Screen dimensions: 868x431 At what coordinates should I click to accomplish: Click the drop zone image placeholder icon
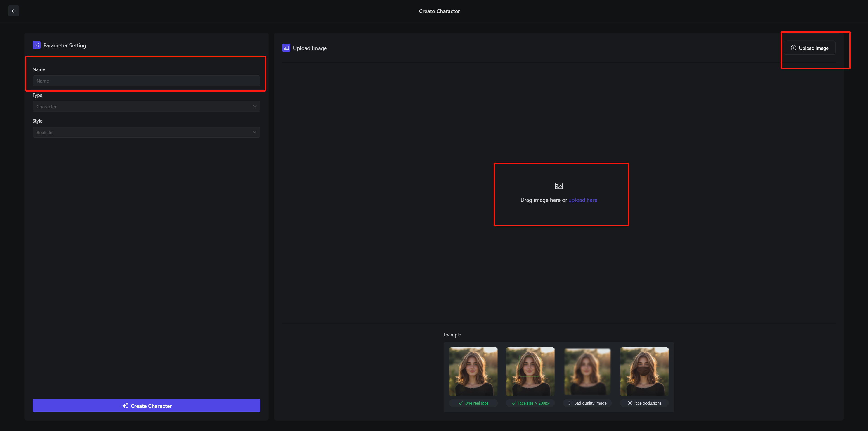[x=559, y=186]
